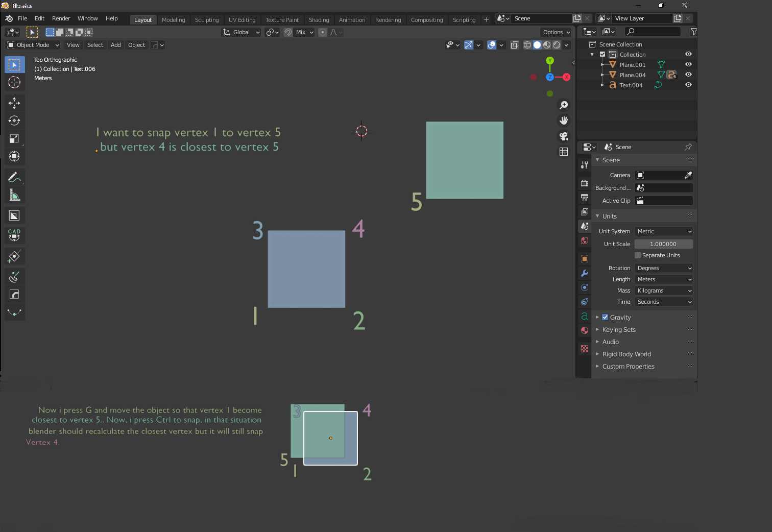This screenshot has width=772, height=532.
Task: Open the Rotation Degrees dropdown
Action: [664, 268]
